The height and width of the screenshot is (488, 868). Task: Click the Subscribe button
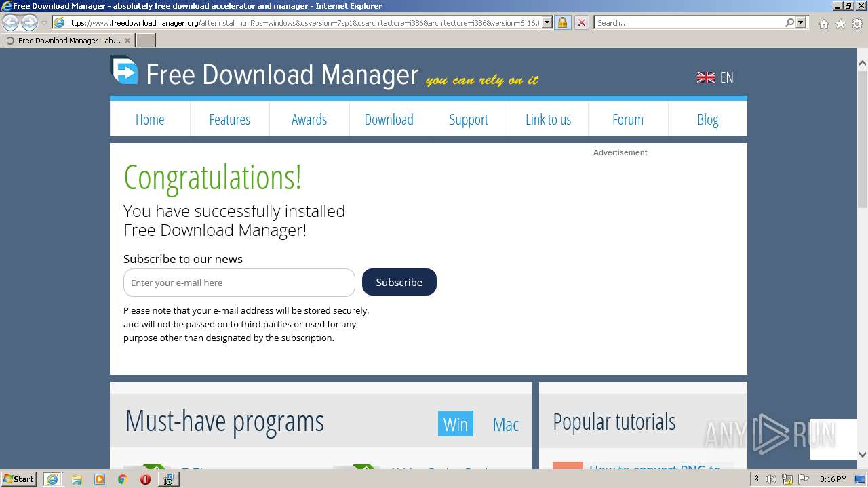399,282
